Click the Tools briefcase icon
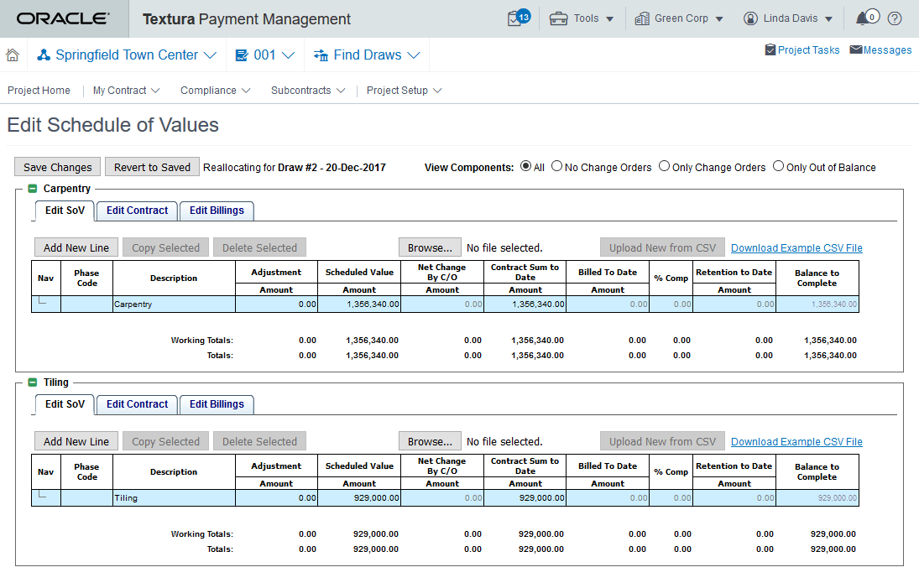 tap(558, 18)
